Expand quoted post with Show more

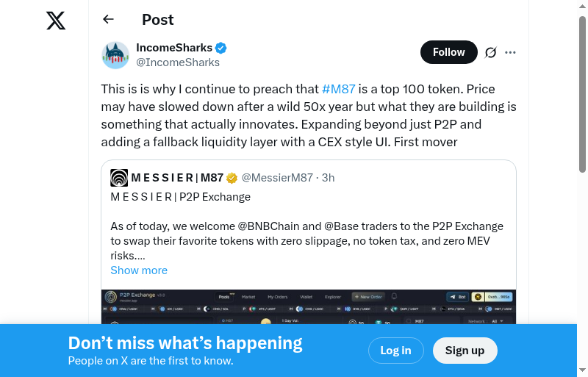pos(139,270)
